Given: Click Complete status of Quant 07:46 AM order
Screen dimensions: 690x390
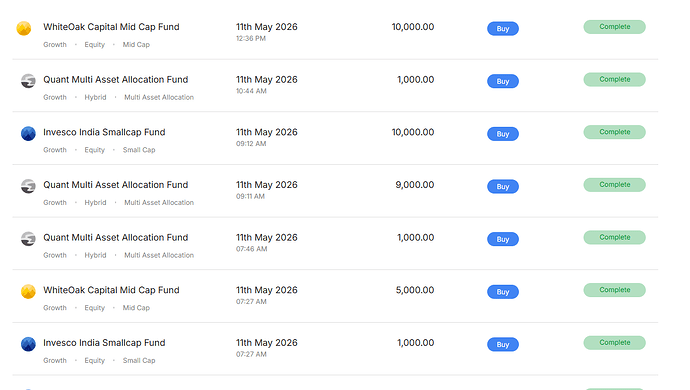Looking at the screenshot, I should pyautogui.click(x=614, y=237).
